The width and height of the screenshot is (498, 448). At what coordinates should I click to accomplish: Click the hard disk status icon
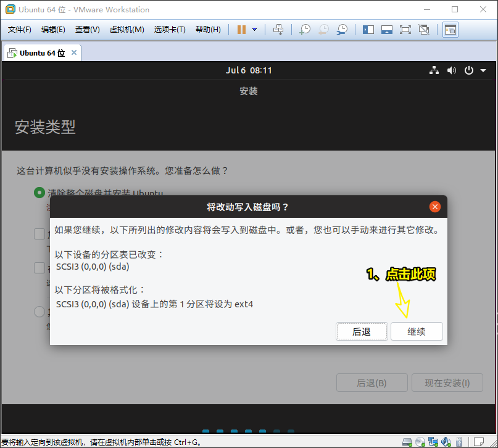tap(407, 442)
